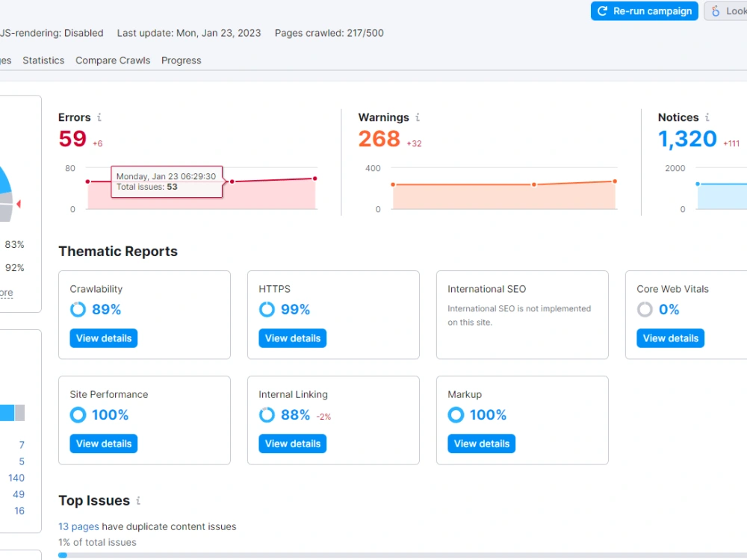Image resolution: width=747 pixels, height=560 pixels.
Task: Click the Internal Linking 88% donut icon
Action: point(267,414)
